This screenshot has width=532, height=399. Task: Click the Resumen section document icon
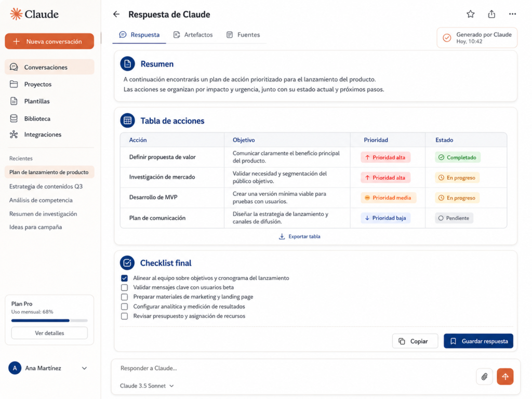[128, 64]
